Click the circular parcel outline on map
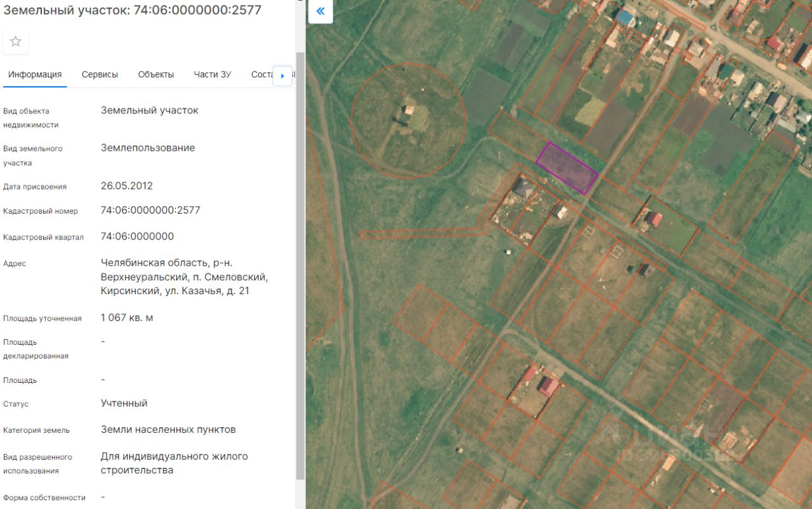This screenshot has height=509, width=812. 409,119
